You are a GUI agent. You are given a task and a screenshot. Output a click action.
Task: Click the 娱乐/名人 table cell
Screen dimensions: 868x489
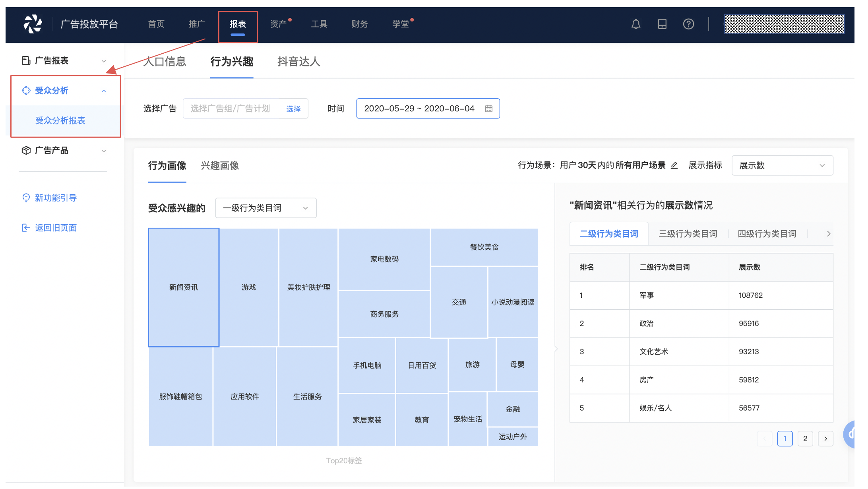coord(679,408)
